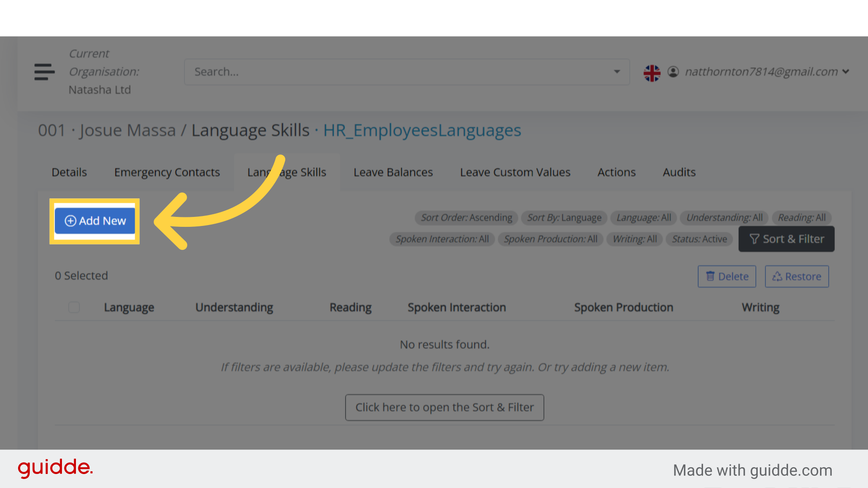Click the Delete button

pyautogui.click(x=727, y=277)
